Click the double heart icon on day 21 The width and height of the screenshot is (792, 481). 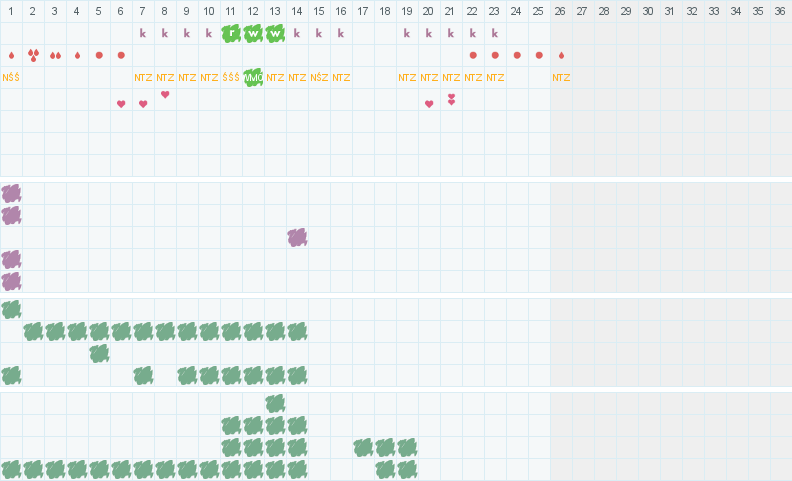451,99
